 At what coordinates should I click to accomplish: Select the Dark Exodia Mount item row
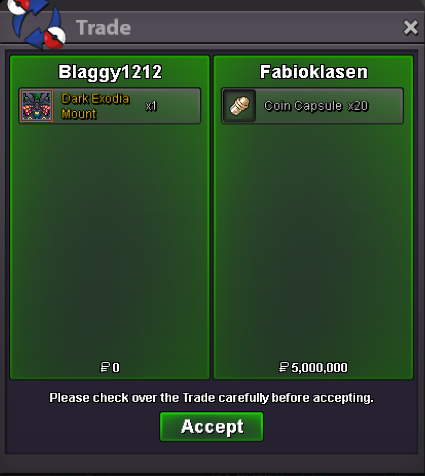(x=110, y=106)
